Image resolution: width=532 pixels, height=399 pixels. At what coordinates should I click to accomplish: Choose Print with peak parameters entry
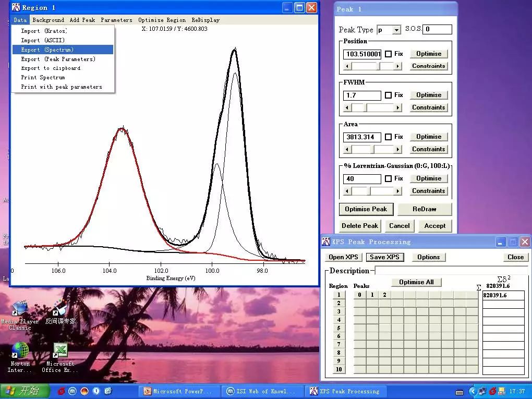[x=63, y=87]
